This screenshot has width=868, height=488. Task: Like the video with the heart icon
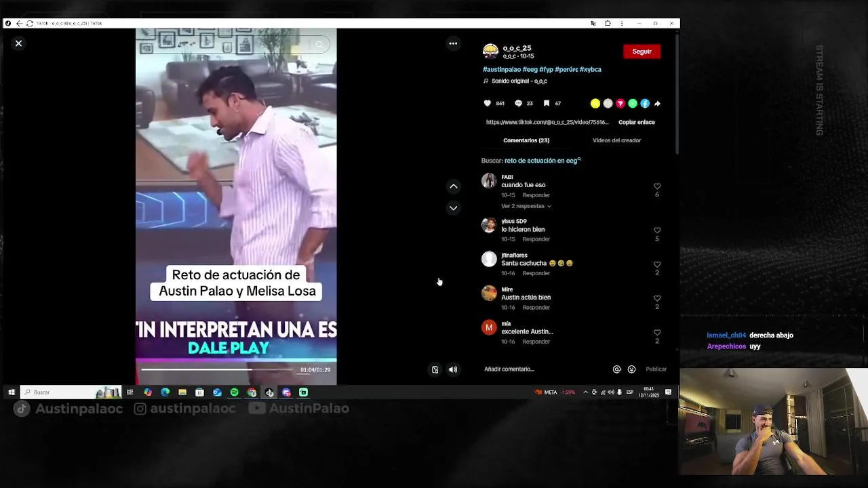[487, 104]
